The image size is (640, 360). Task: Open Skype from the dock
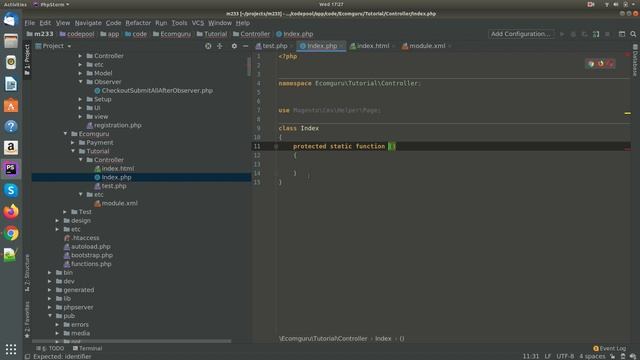point(11,191)
